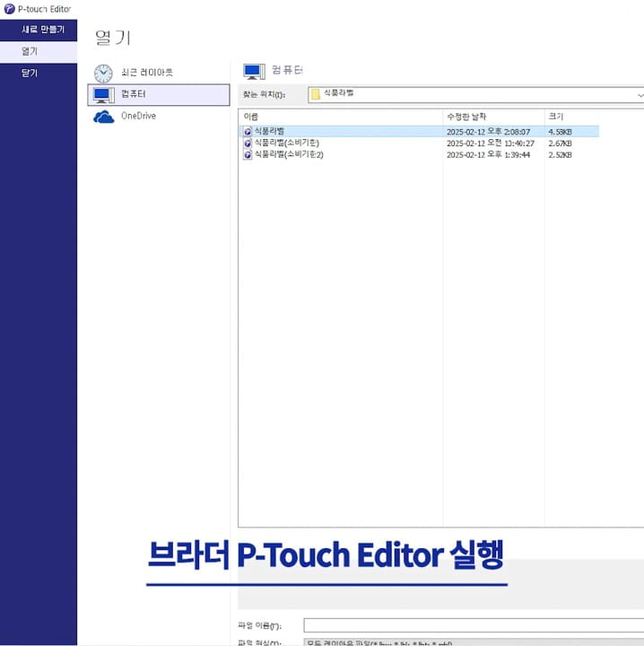
Task: Click the file icon of 식품라벨(소비기한)
Action: pos(248,143)
